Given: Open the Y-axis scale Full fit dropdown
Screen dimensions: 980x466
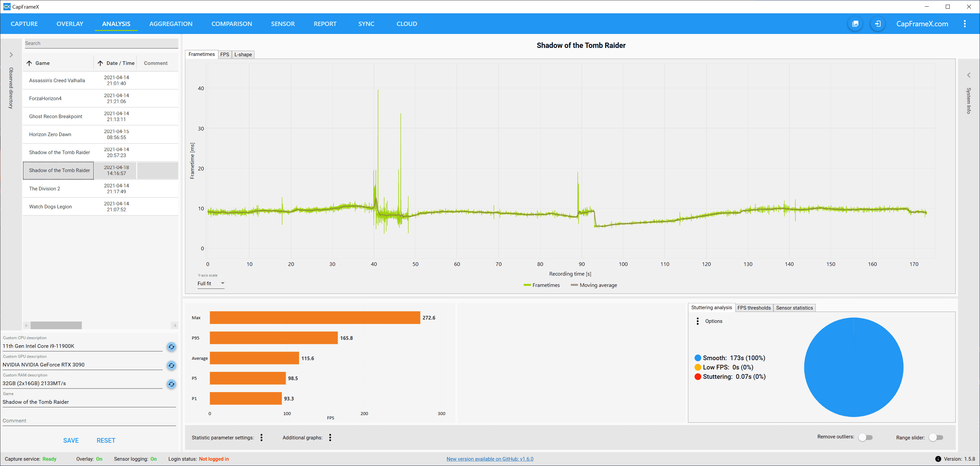Looking at the screenshot, I should (211, 283).
